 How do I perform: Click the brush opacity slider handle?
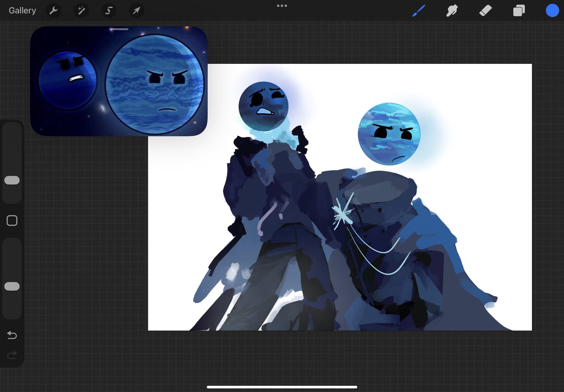click(12, 286)
